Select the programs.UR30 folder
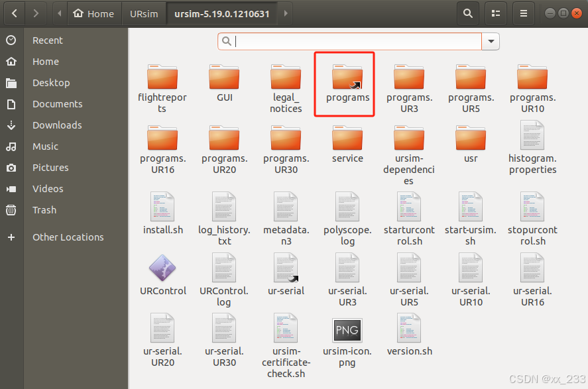588x389 pixels. (x=286, y=149)
